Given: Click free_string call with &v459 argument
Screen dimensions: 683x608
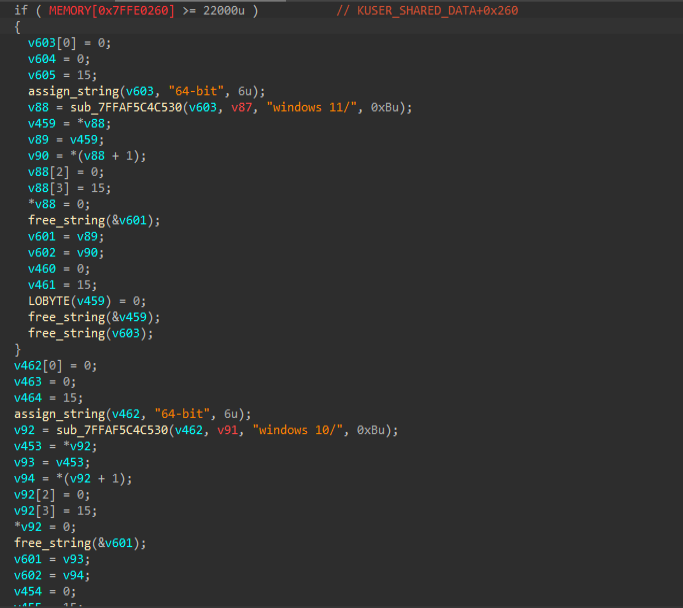Looking at the screenshot, I should pos(65,317).
